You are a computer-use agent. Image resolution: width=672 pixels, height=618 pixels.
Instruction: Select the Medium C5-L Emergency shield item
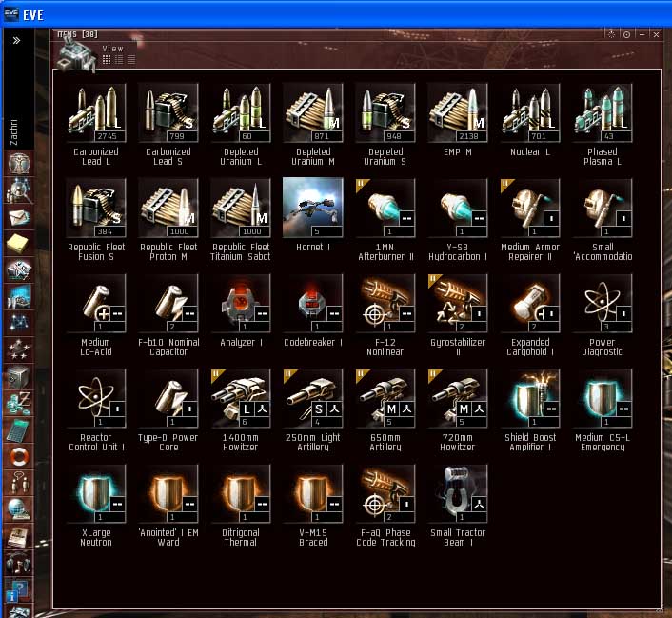coord(603,398)
